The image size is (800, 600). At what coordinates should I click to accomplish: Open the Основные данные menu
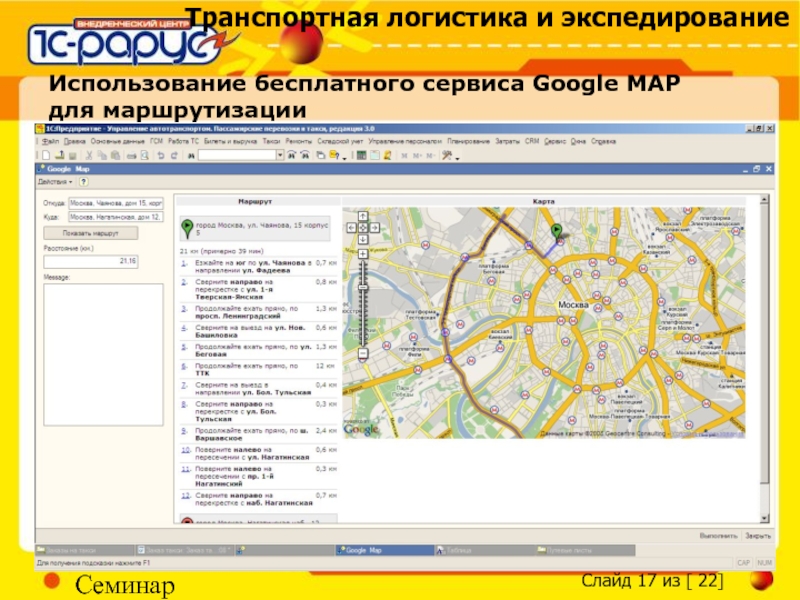[117, 141]
